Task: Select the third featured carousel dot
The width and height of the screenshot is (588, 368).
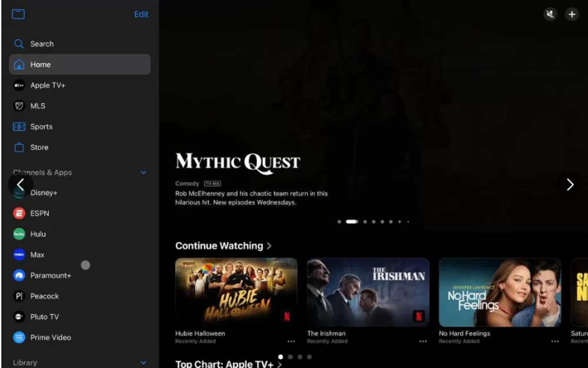Action: click(365, 221)
